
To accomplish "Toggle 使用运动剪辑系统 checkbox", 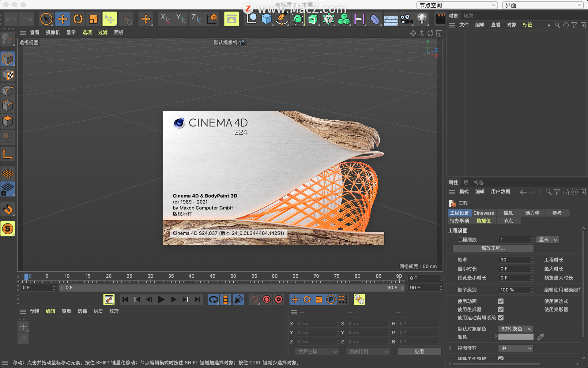I will (x=501, y=317).
